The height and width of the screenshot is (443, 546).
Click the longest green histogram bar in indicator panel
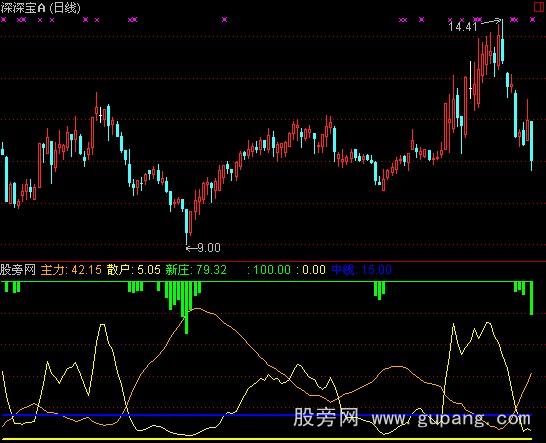(187, 308)
